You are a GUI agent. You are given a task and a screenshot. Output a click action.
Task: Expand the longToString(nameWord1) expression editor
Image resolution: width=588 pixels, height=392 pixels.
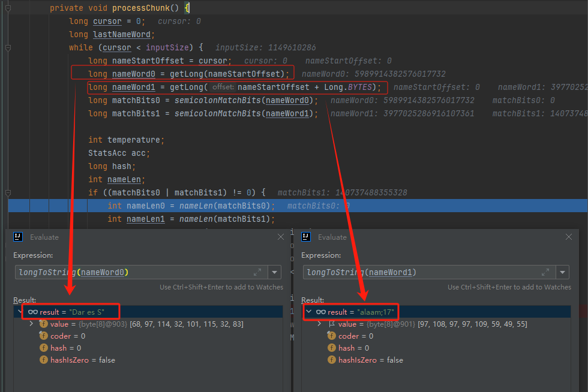pos(545,273)
